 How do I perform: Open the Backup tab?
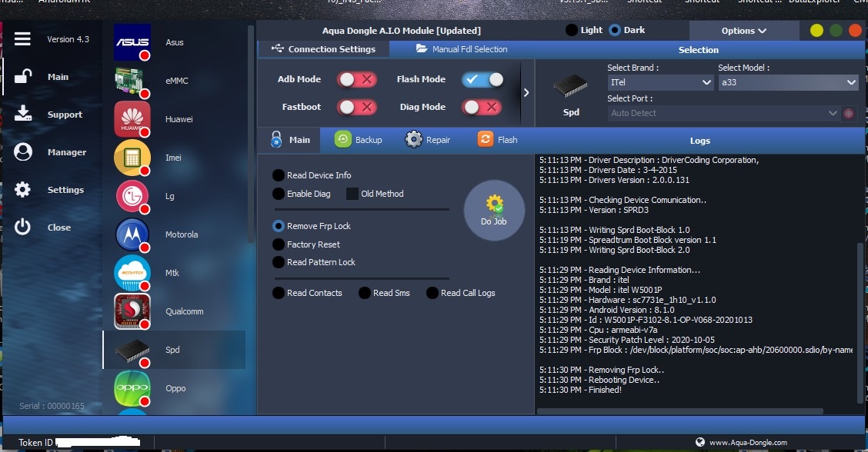point(358,140)
